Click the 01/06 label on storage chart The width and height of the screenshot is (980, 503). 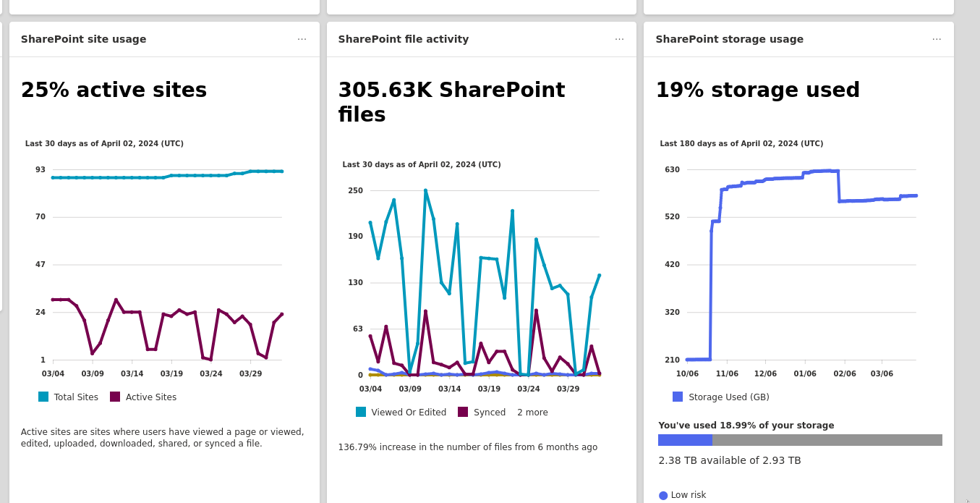pos(805,374)
